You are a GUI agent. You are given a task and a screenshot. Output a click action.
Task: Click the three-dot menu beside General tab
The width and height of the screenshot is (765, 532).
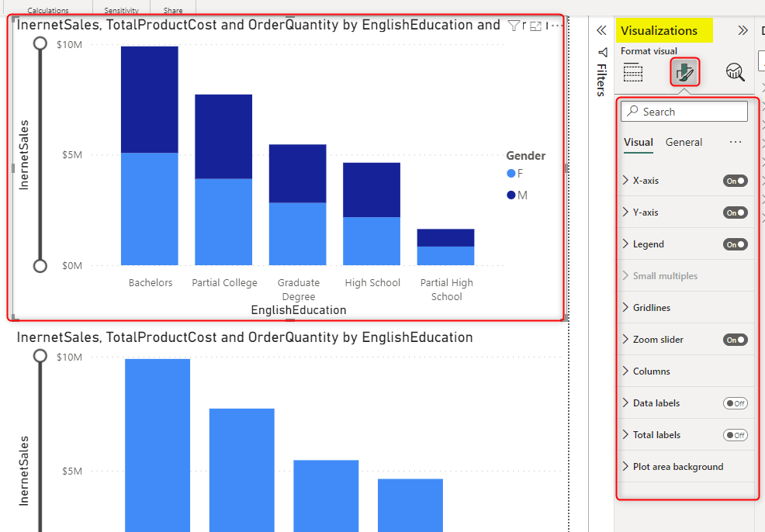tap(736, 142)
